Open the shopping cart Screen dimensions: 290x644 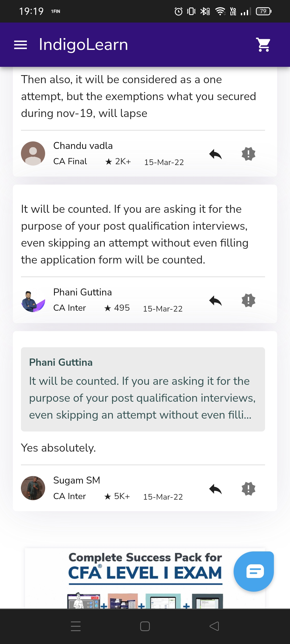(x=263, y=45)
